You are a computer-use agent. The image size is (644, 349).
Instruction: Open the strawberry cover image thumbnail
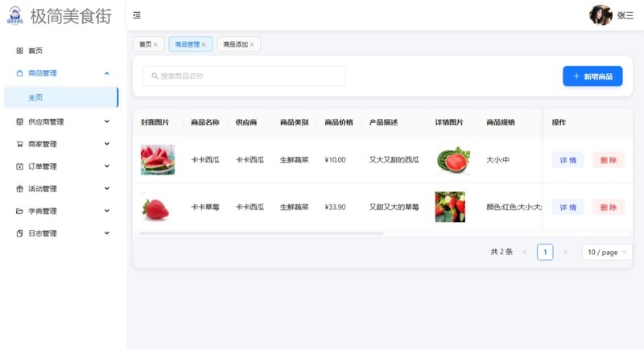pos(156,207)
